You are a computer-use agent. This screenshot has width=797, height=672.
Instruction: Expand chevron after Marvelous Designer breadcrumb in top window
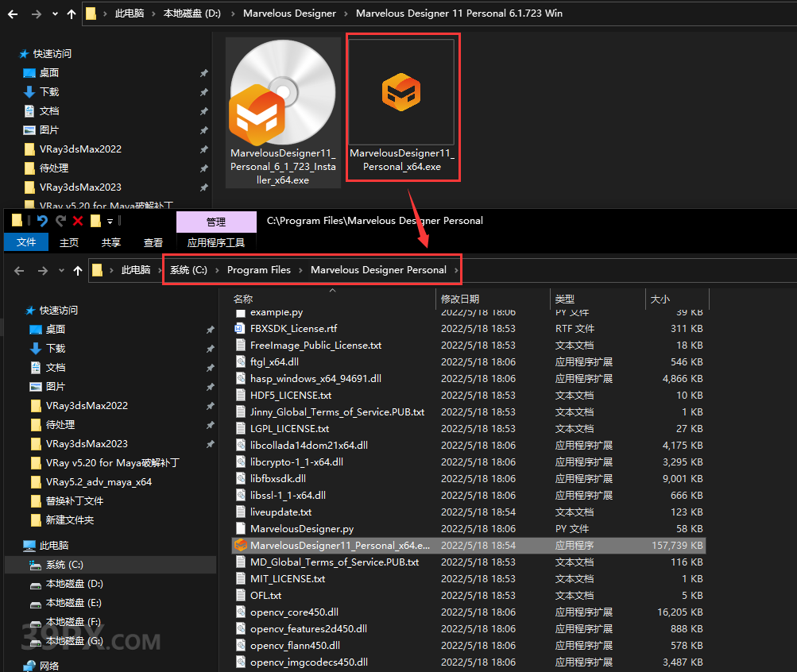pyautogui.click(x=346, y=14)
